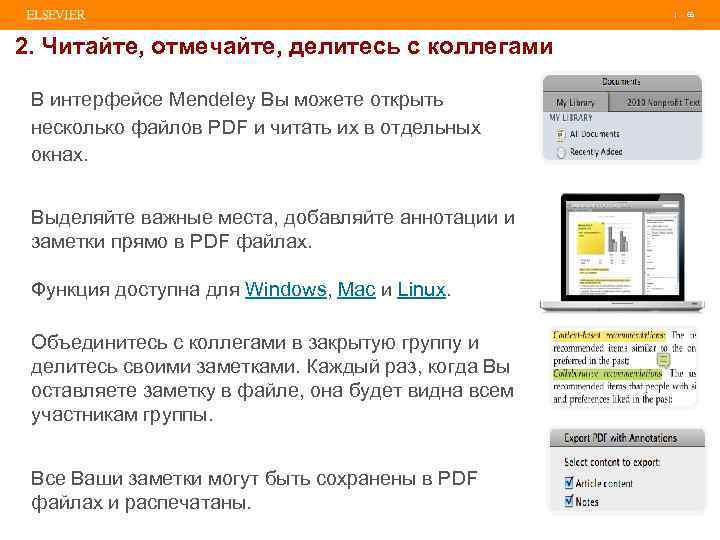The height and width of the screenshot is (540, 720).
Task: Click the note icon in highlighted text
Action: (663, 359)
